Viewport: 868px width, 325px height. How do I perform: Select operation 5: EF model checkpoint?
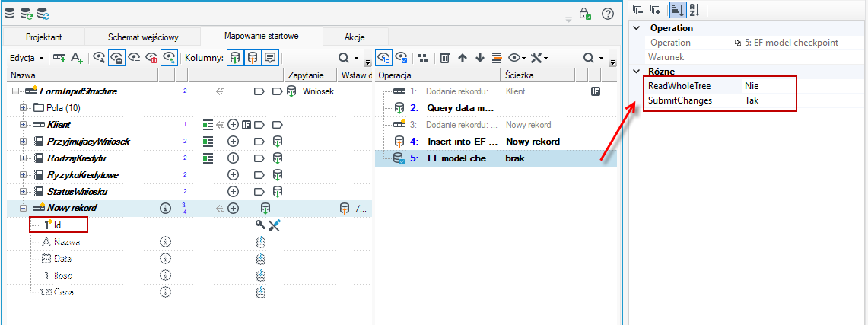495,158
